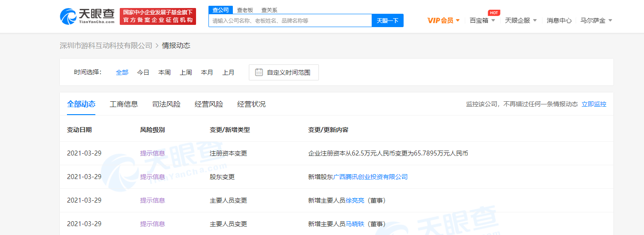
Task: Select the 本周 time filter
Action: point(165,72)
